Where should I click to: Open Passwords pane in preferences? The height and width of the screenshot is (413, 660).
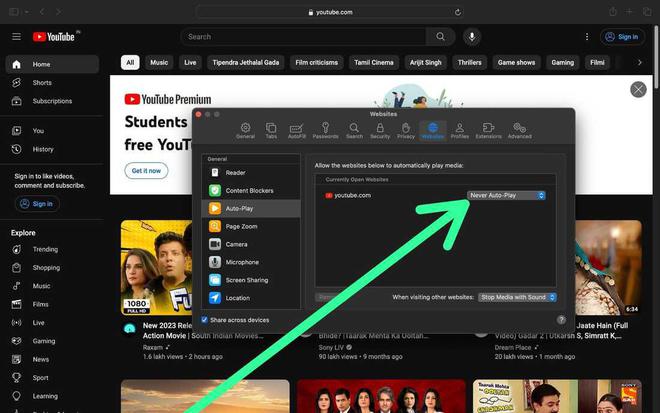click(x=325, y=131)
